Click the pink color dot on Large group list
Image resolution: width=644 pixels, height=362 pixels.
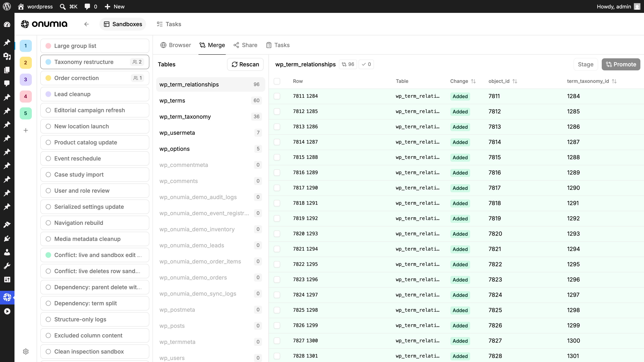(x=48, y=46)
